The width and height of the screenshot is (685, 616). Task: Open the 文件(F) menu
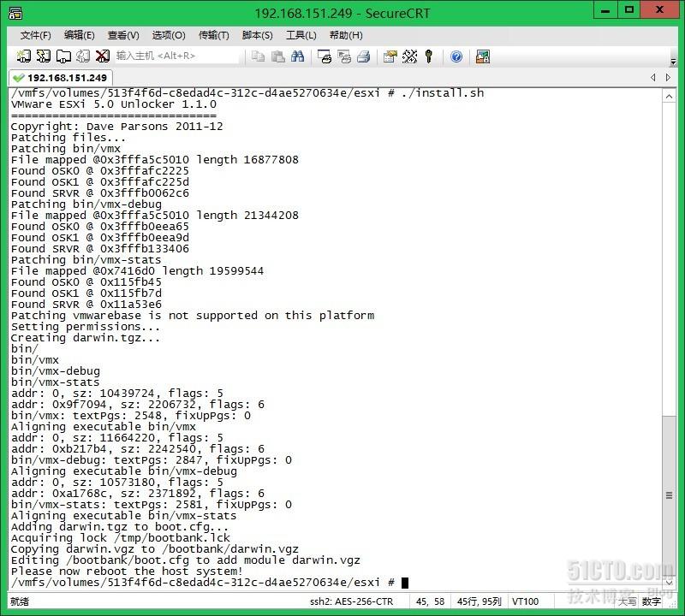[36, 35]
